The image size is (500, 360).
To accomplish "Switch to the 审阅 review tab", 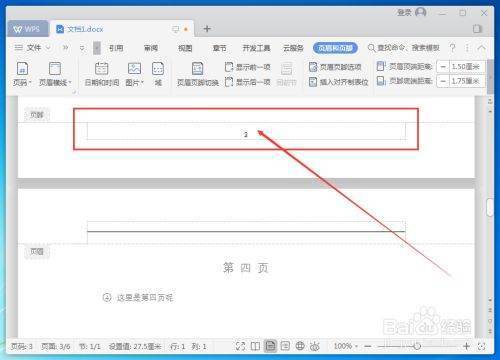I will [151, 48].
